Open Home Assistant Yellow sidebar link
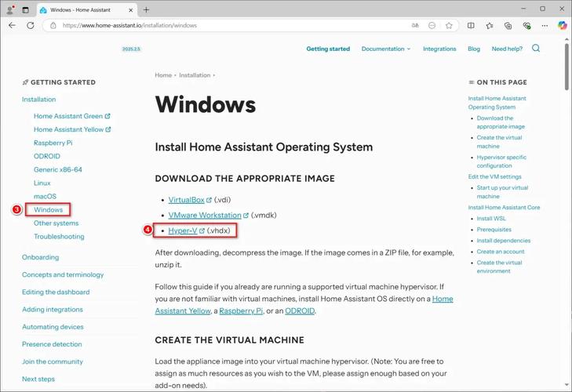The image size is (572, 392). tap(72, 129)
